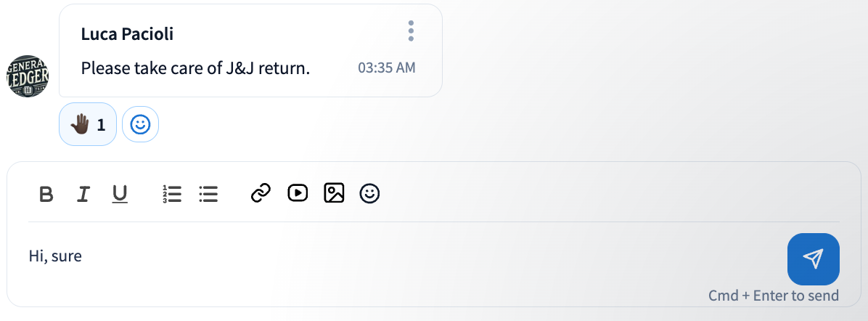Click the 03:35 AM timestamp
This screenshot has height=321, width=868.
pos(386,68)
